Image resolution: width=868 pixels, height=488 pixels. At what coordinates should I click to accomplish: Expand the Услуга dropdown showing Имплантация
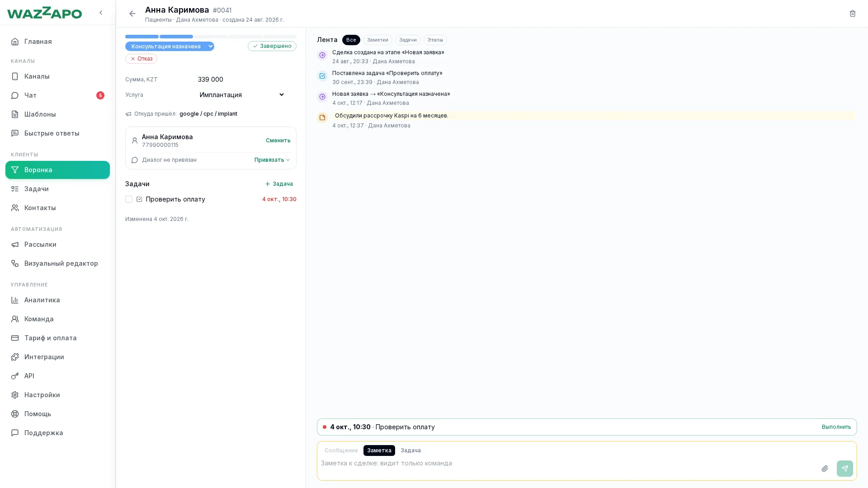pos(242,95)
